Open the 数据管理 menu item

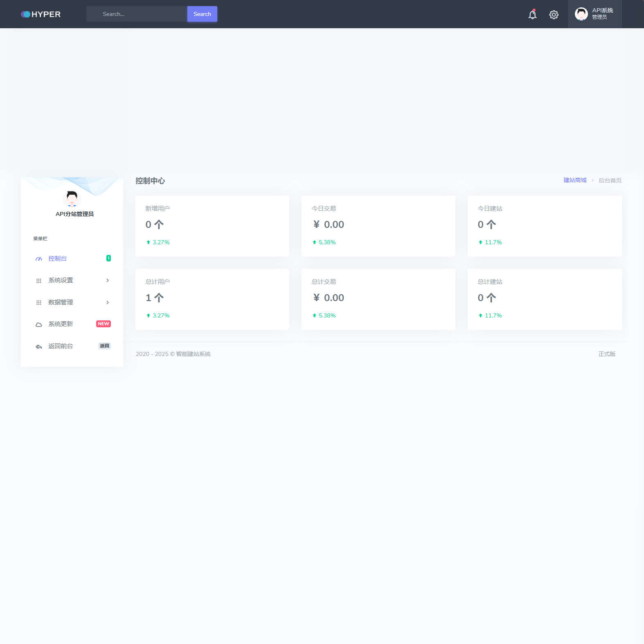[72, 302]
